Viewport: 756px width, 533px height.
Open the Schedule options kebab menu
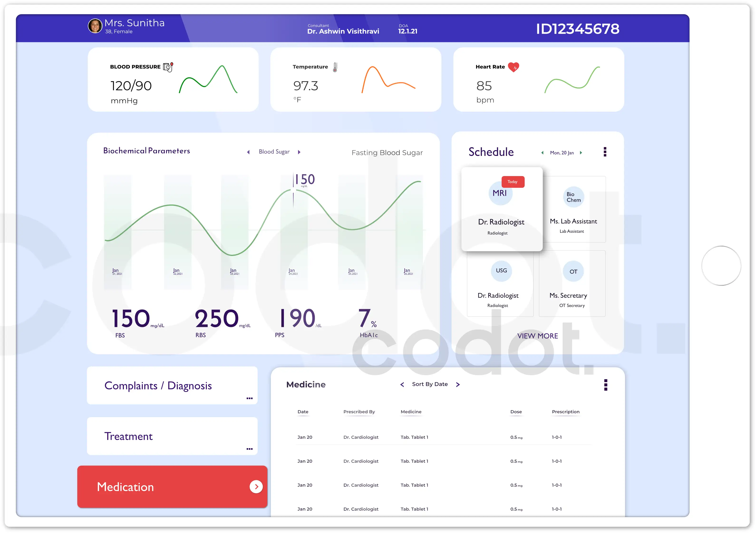[605, 152]
